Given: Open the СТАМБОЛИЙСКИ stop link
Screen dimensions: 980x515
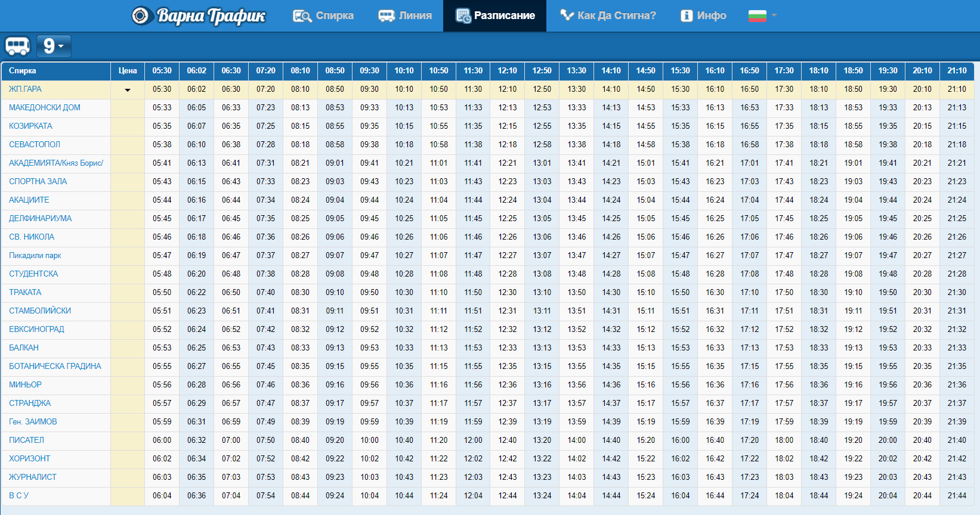Looking at the screenshot, I should [x=40, y=311].
